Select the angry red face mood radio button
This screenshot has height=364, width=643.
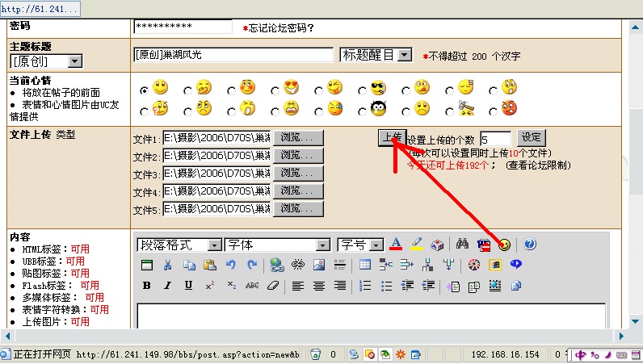[492, 110]
